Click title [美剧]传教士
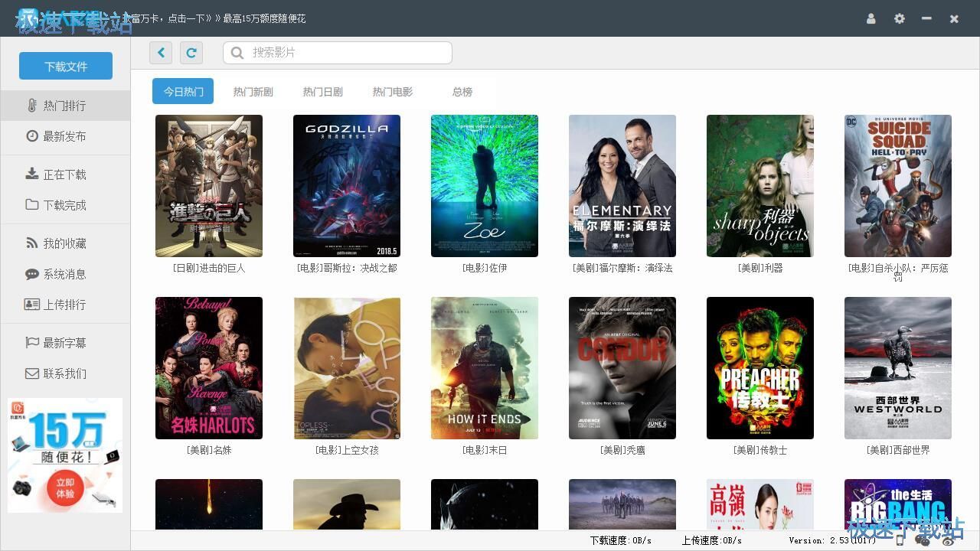980x551 pixels. (760, 450)
